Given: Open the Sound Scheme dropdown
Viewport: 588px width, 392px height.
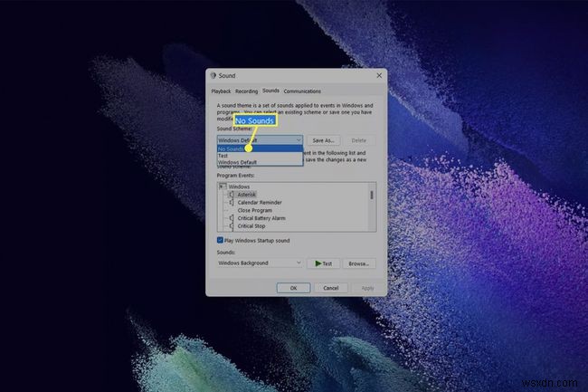Looking at the screenshot, I should 260,140.
